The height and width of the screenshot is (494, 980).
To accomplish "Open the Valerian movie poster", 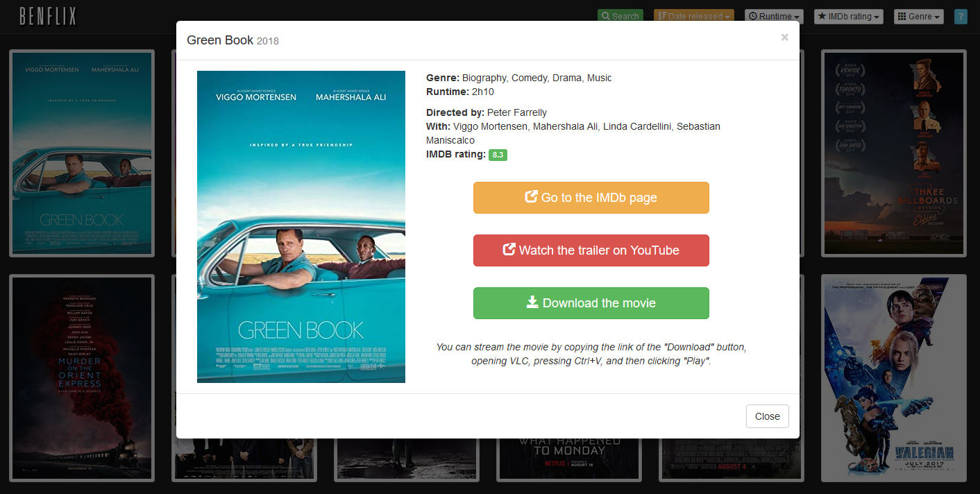I will coord(894,378).
